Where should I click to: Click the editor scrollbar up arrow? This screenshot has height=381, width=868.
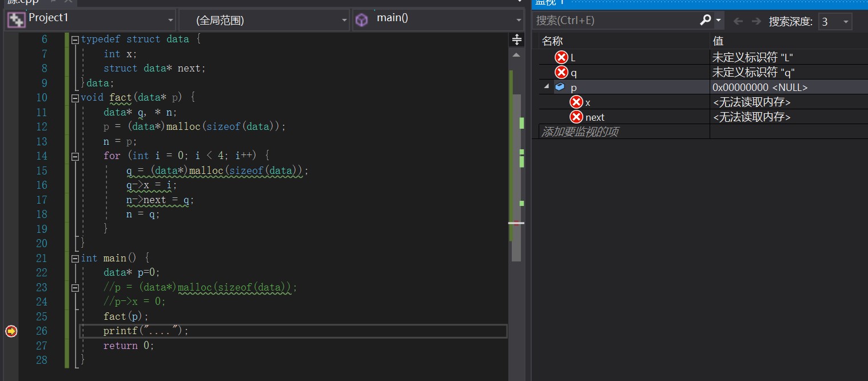click(x=516, y=55)
